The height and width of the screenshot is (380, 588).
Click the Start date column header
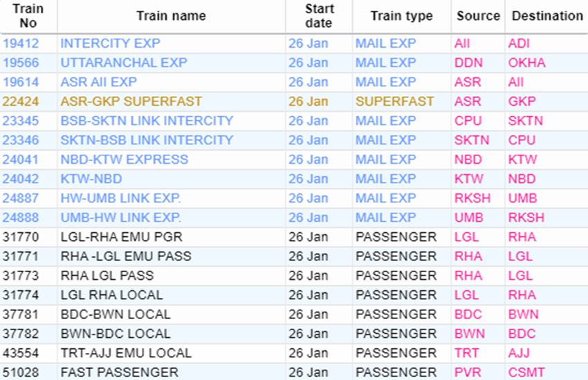click(x=318, y=16)
